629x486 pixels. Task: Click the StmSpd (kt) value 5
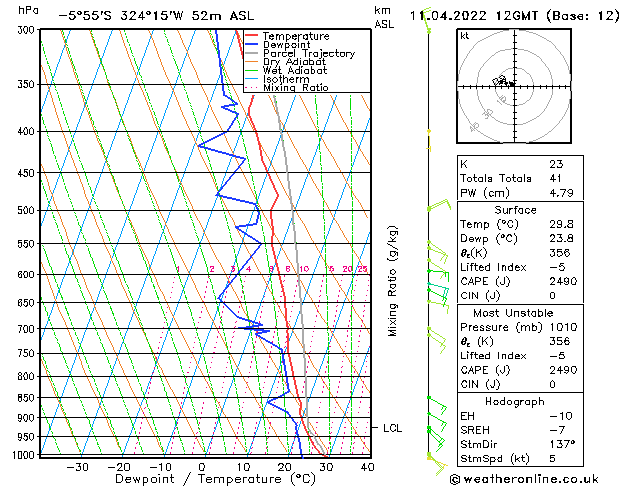pyautogui.click(x=553, y=459)
